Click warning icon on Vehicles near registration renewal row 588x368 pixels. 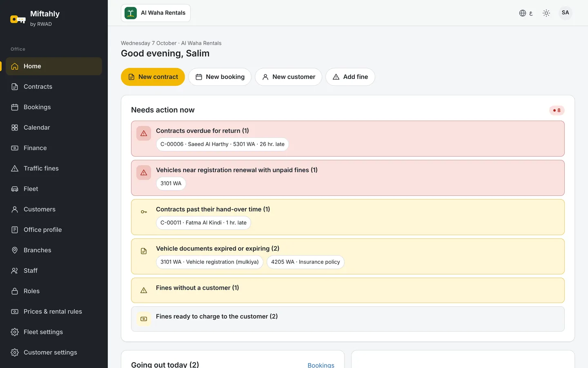pos(144,173)
